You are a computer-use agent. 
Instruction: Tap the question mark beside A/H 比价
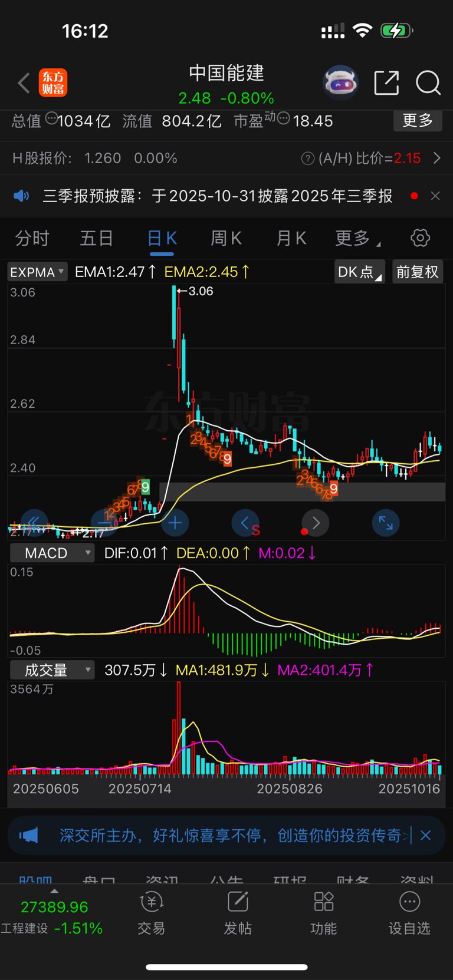[307, 159]
